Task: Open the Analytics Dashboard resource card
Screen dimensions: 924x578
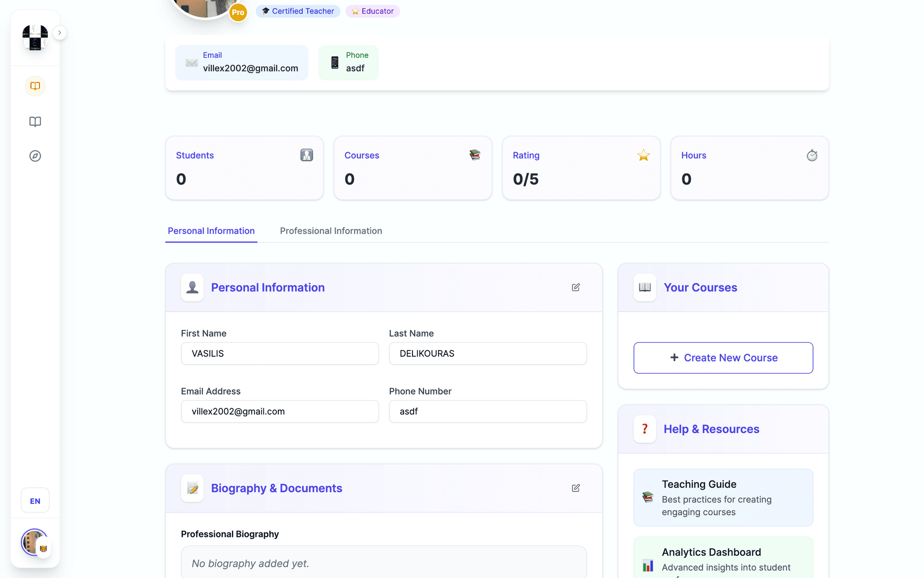Action: click(723, 559)
